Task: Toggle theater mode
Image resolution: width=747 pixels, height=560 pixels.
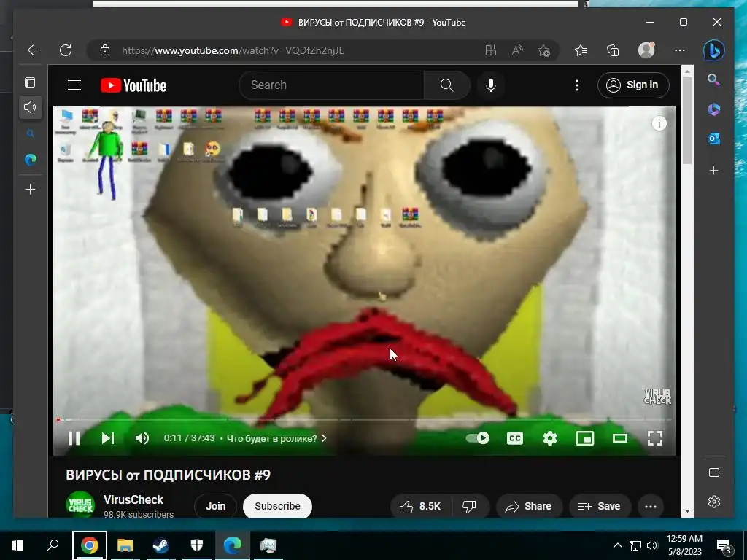Action: tap(620, 438)
